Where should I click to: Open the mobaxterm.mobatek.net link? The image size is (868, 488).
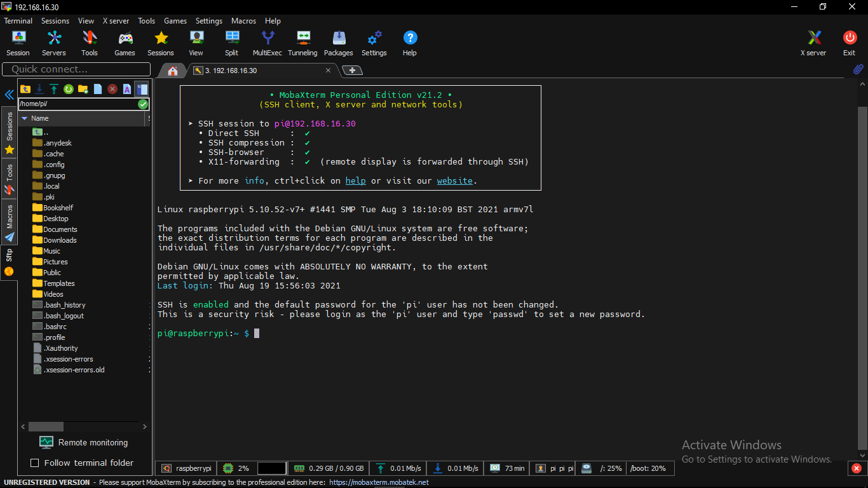tap(379, 482)
